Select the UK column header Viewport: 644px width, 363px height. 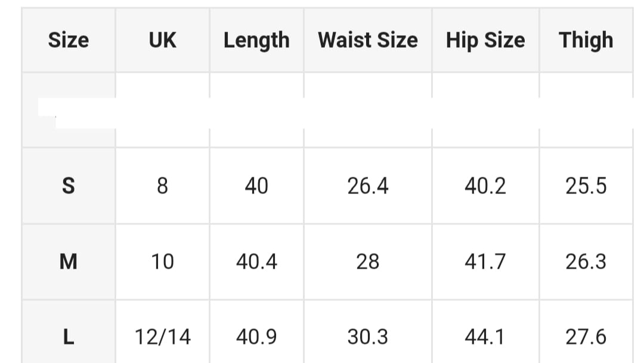[x=162, y=40]
